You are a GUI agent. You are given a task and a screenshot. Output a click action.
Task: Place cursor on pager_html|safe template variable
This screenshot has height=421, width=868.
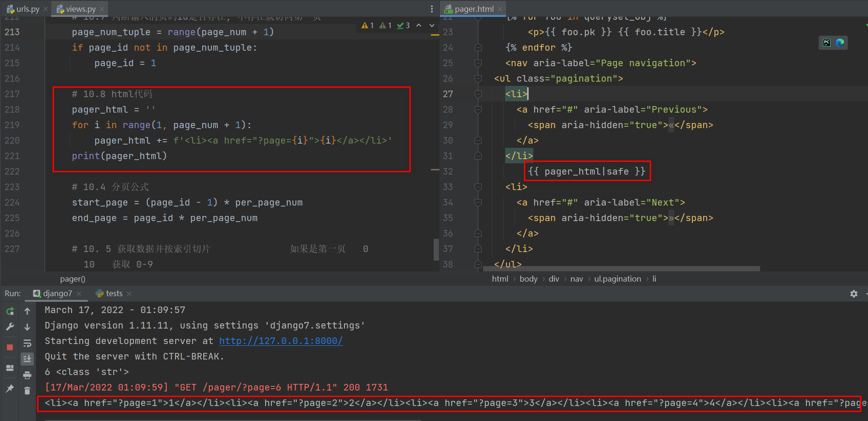586,171
